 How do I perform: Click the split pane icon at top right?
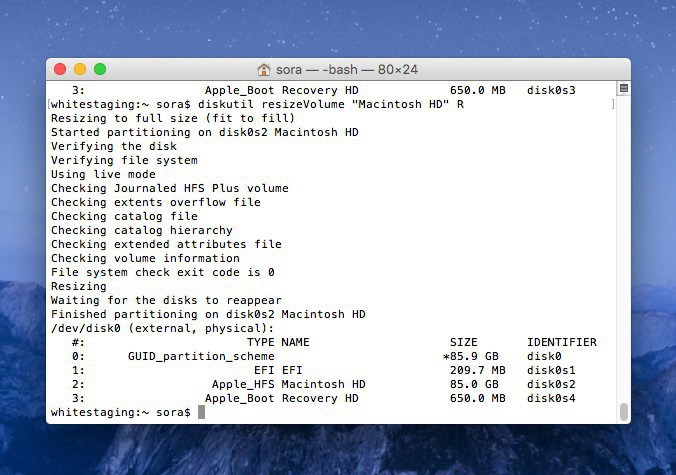click(623, 88)
